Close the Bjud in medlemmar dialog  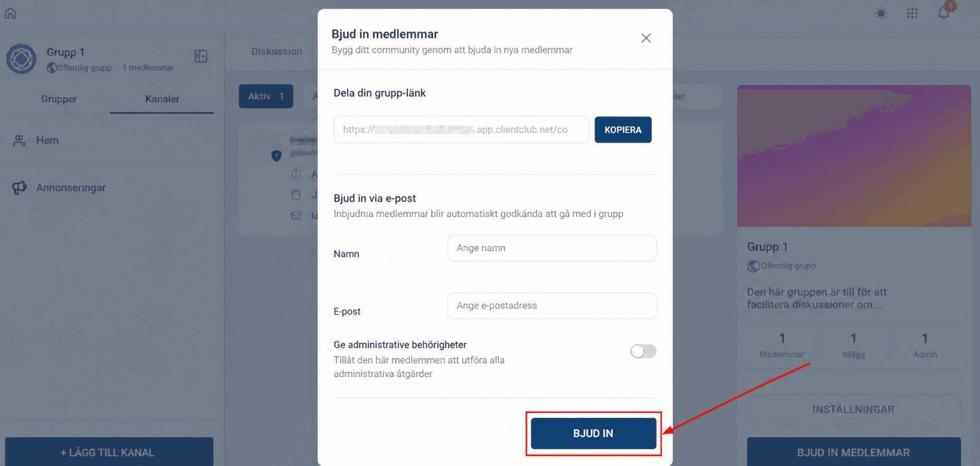[646, 38]
